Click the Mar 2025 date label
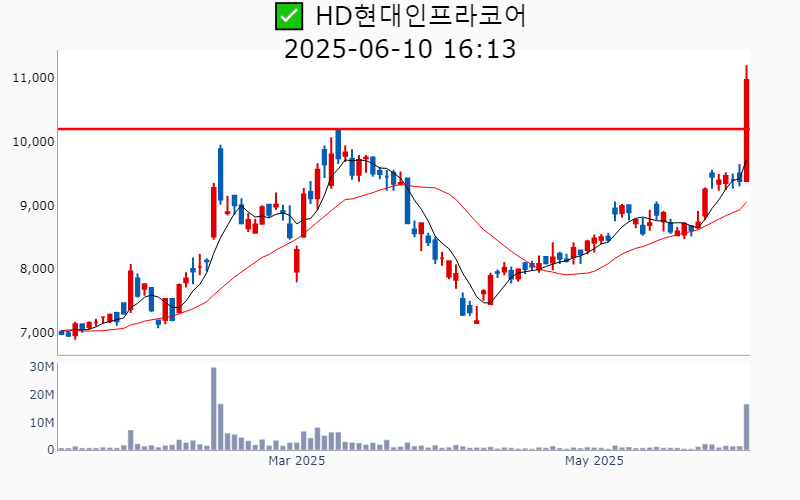The width and height of the screenshot is (800, 500). point(296,461)
